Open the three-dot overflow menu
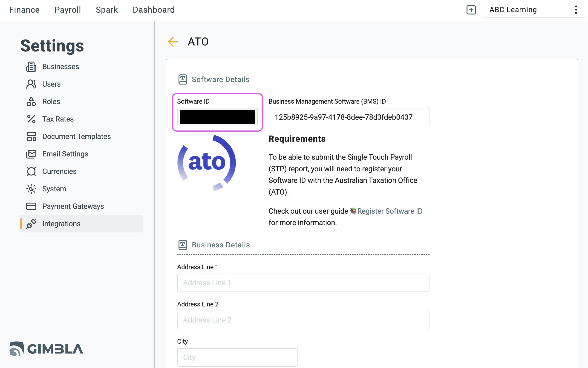Image resolution: width=588 pixels, height=368 pixels. click(x=576, y=10)
